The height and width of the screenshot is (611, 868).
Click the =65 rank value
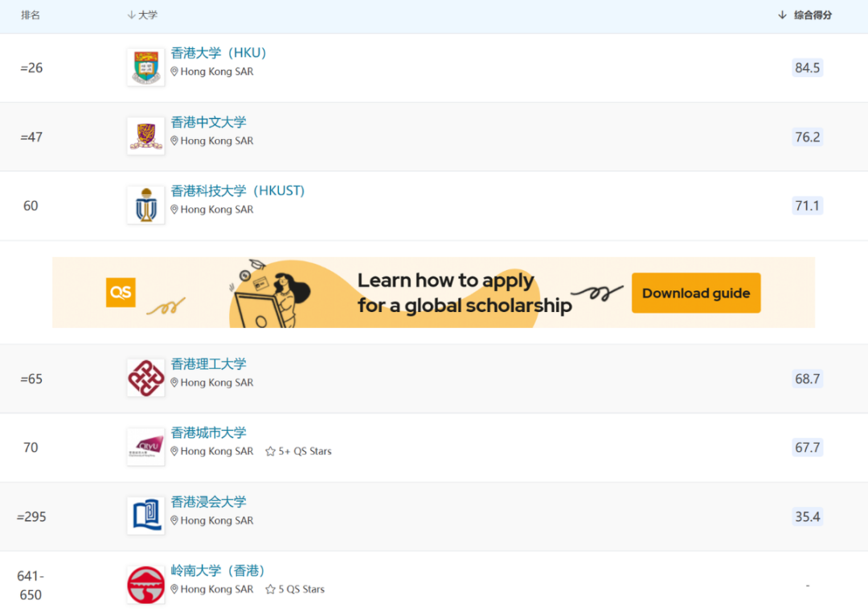[31, 379]
